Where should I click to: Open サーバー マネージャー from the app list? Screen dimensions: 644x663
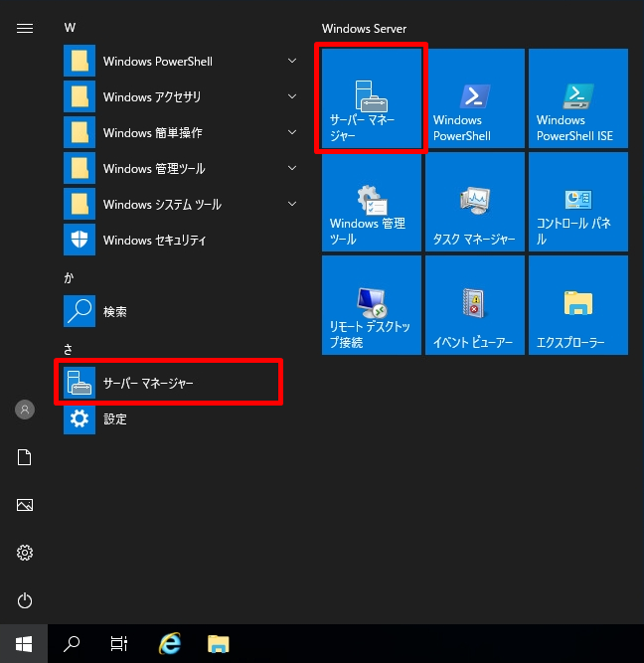[168, 383]
